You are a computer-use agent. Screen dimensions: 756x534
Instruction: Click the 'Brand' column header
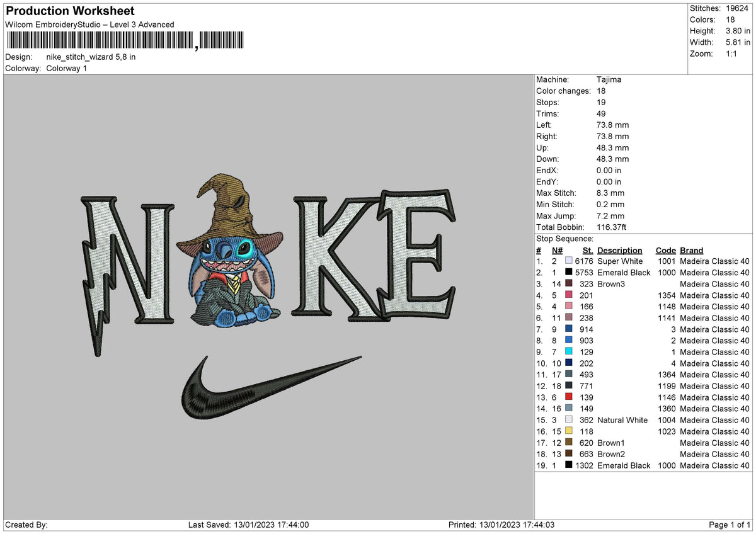point(692,250)
